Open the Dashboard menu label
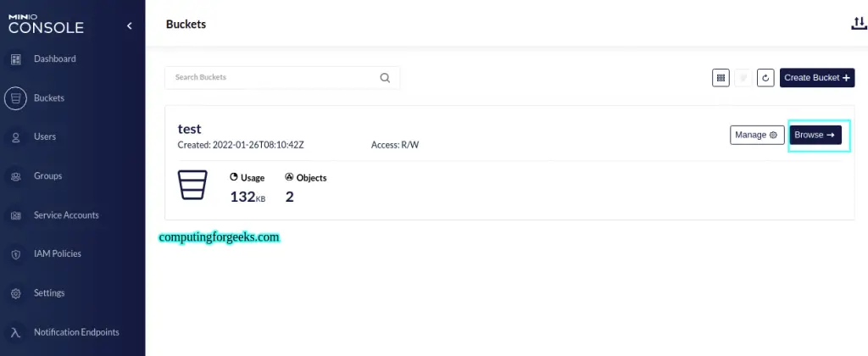 pyautogui.click(x=55, y=58)
